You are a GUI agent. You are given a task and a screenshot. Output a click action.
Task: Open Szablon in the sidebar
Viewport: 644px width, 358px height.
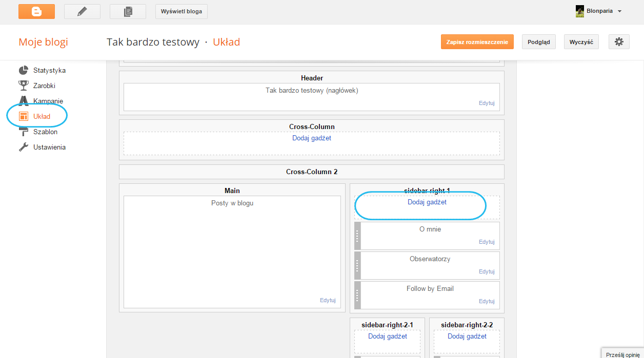[45, 132]
